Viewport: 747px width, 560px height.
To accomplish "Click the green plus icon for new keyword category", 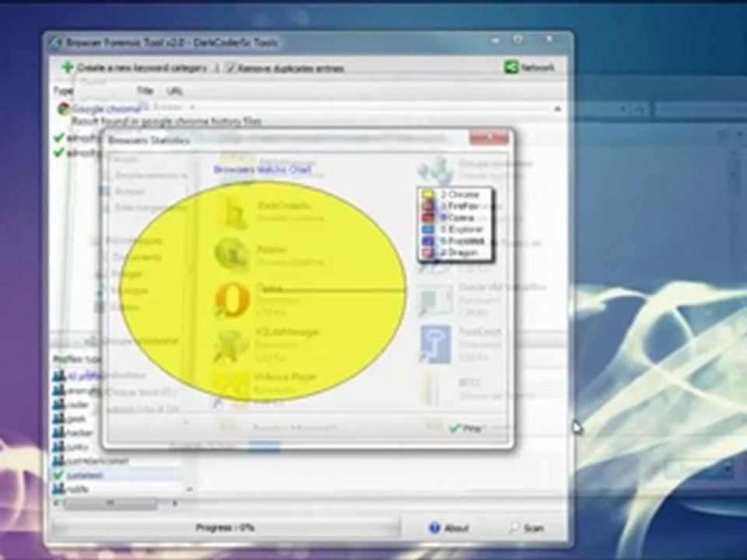I will pyautogui.click(x=68, y=67).
